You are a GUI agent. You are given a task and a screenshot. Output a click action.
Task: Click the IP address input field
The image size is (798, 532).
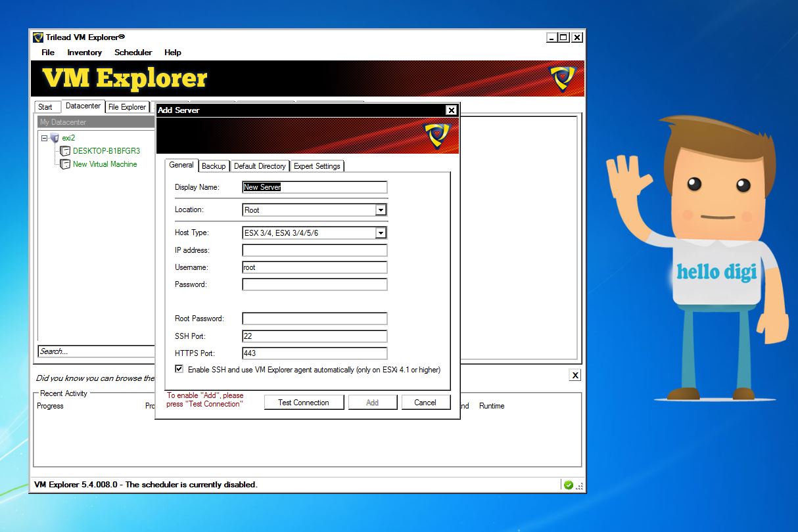point(315,250)
